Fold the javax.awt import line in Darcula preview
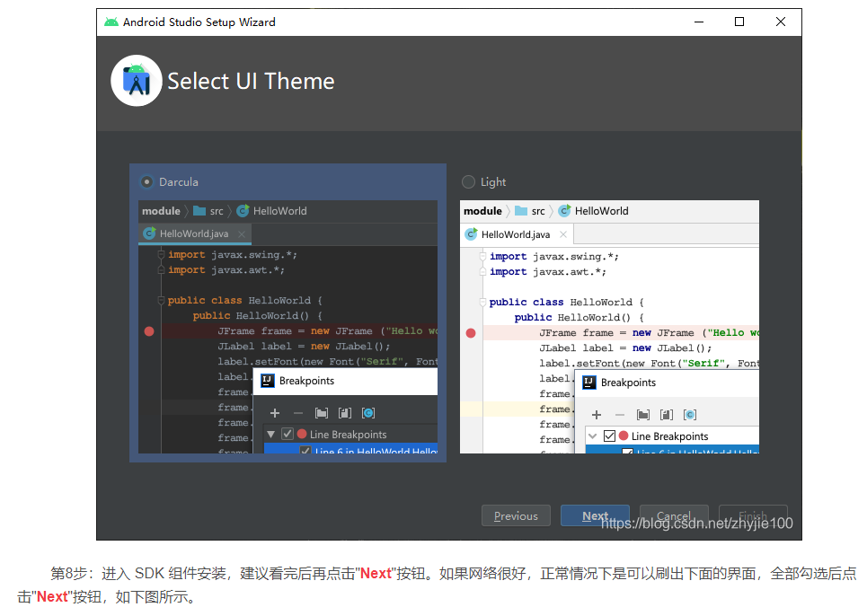This screenshot has height=616, width=867. pos(161,270)
